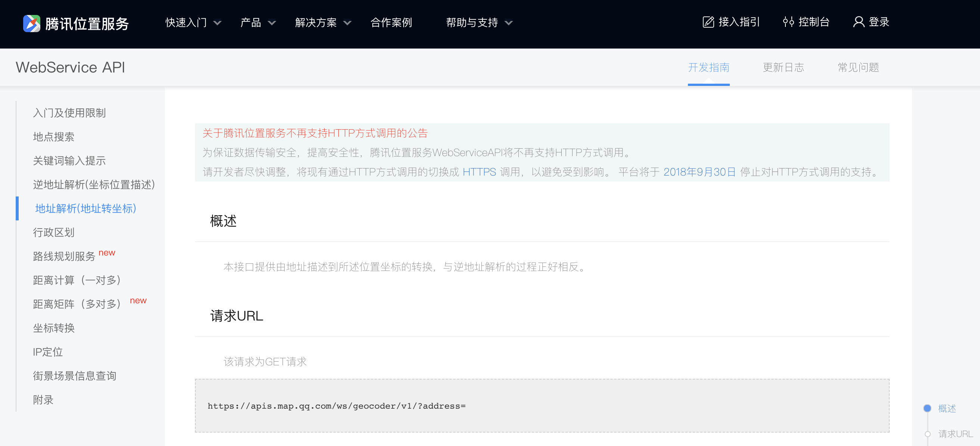Open 行政区划 in the sidebar
Viewport: 980px width, 446px height.
(x=54, y=232)
